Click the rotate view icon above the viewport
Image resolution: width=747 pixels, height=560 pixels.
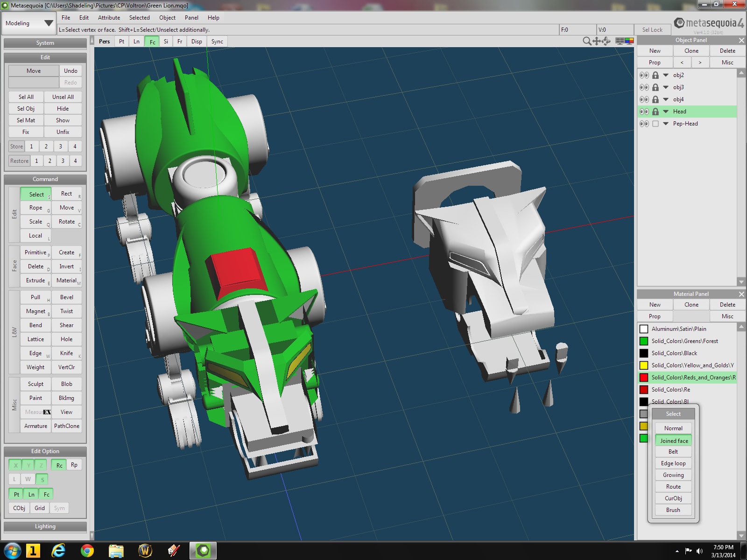click(606, 41)
